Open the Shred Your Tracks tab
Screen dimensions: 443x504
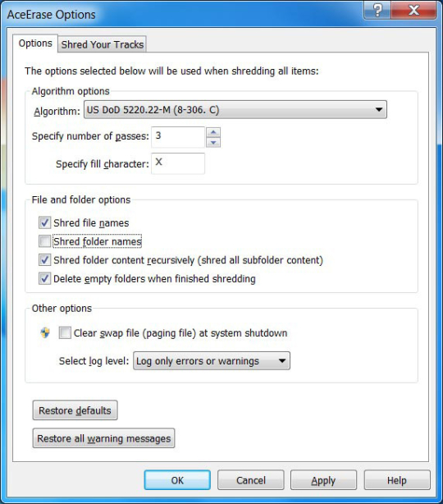(103, 44)
